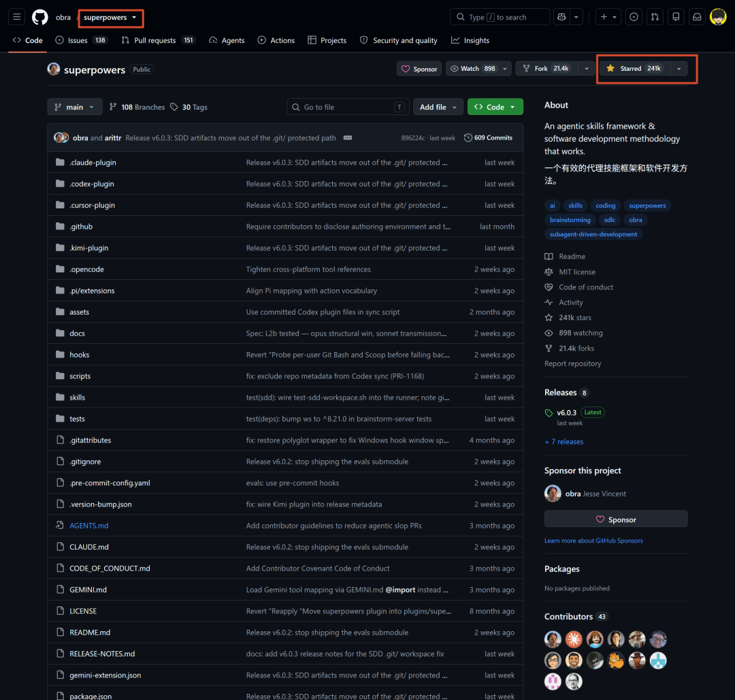This screenshot has width=735, height=700.
Task: Click the Go to file input
Action: click(x=348, y=107)
